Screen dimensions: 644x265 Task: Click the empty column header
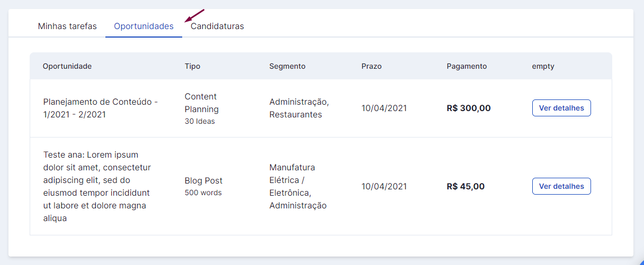click(x=543, y=66)
